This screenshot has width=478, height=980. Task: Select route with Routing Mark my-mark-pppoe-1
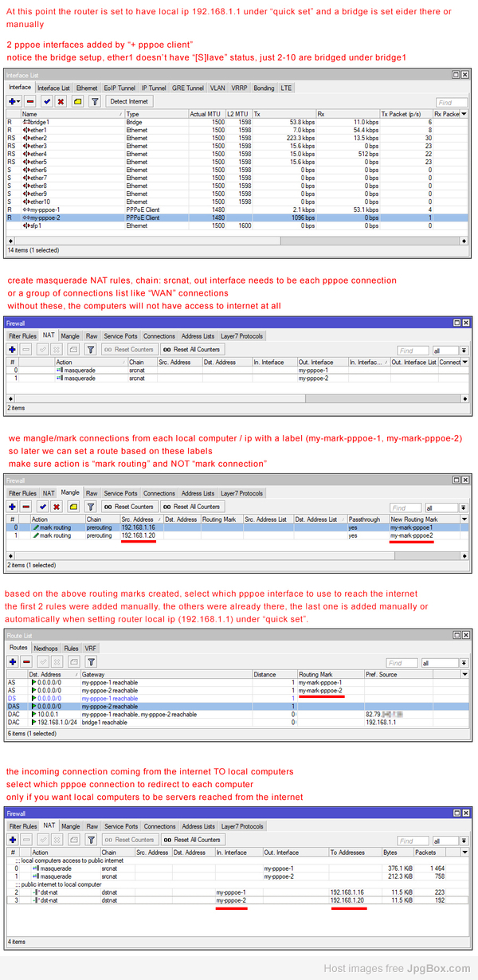(x=237, y=682)
